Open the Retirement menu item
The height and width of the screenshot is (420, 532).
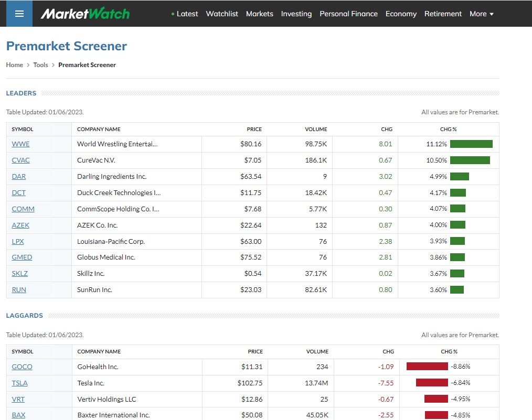point(443,14)
